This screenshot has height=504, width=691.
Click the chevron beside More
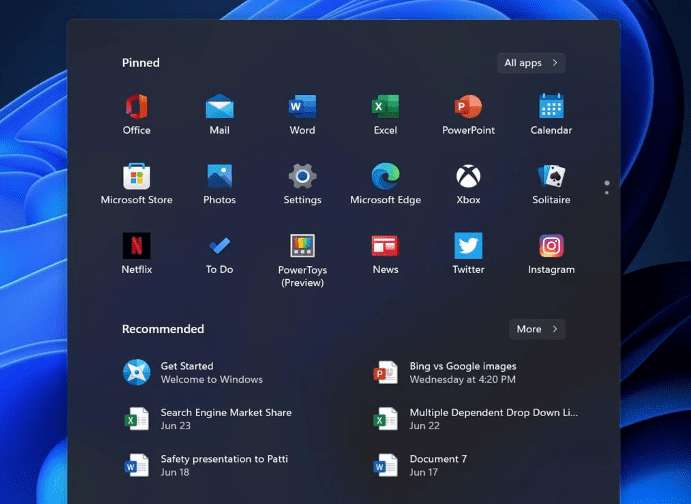[x=555, y=329]
